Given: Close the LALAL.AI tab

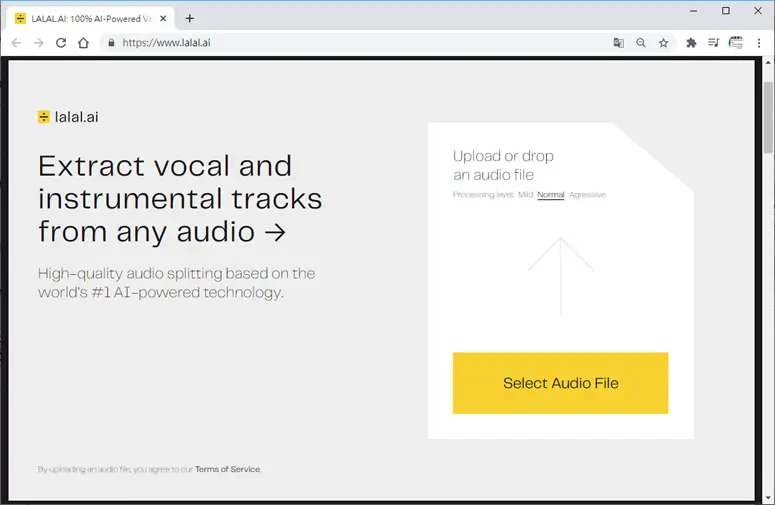Looking at the screenshot, I should click(x=163, y=19).
